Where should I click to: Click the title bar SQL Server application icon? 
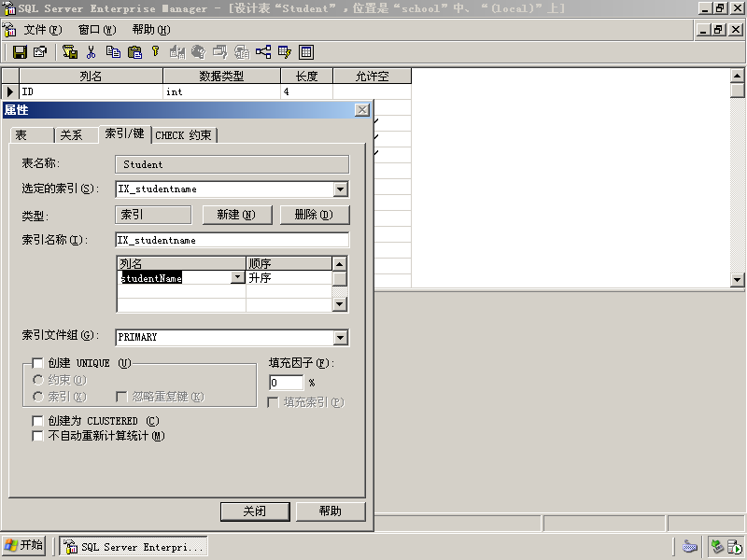(x=9, y=8)
